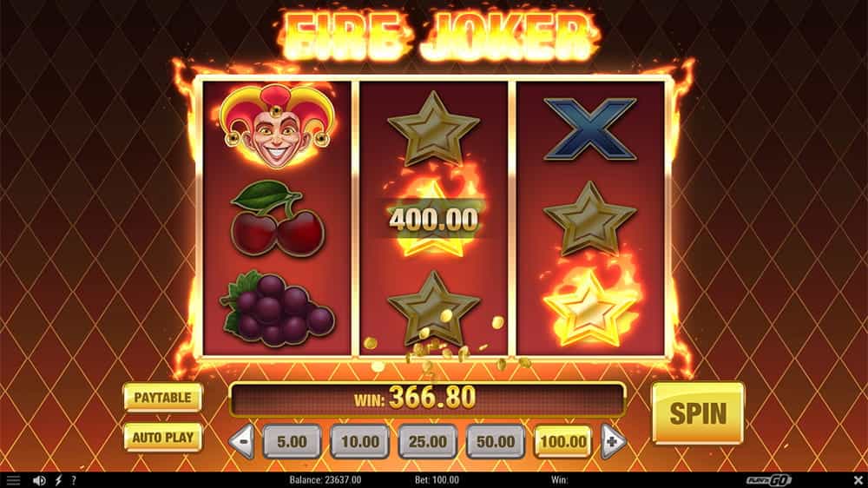Toggle fast play lightning bolt icon
868x488 pixels.
[x=58, y=480]
